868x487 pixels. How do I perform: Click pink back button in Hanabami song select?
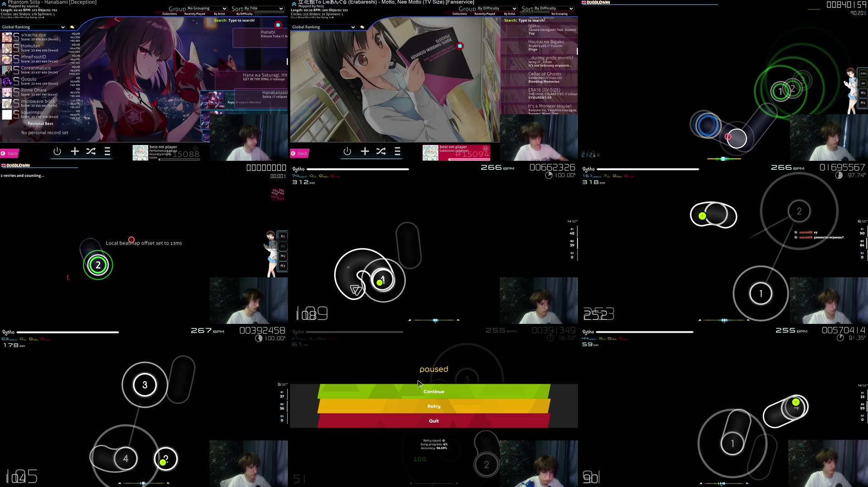point(10,154)
